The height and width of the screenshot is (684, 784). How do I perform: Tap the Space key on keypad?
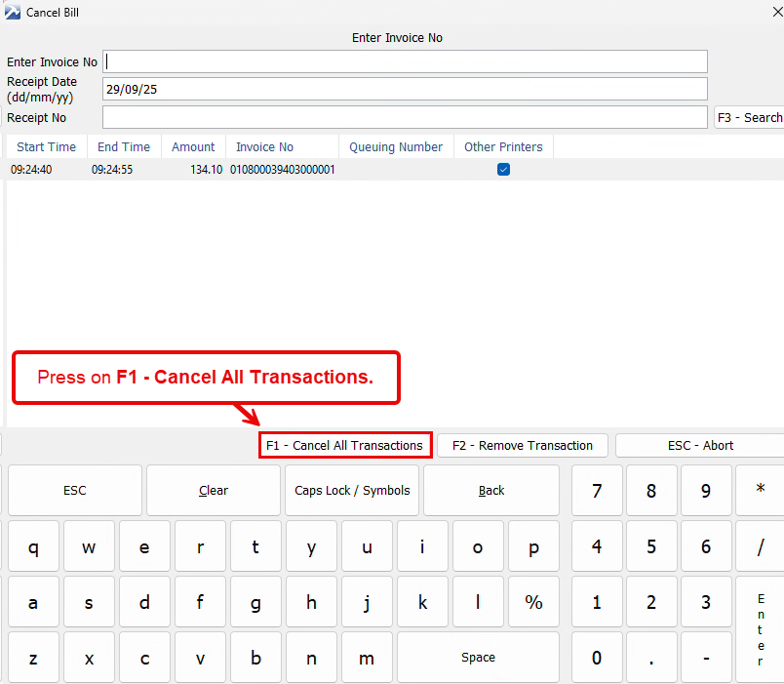click(478, 658)
